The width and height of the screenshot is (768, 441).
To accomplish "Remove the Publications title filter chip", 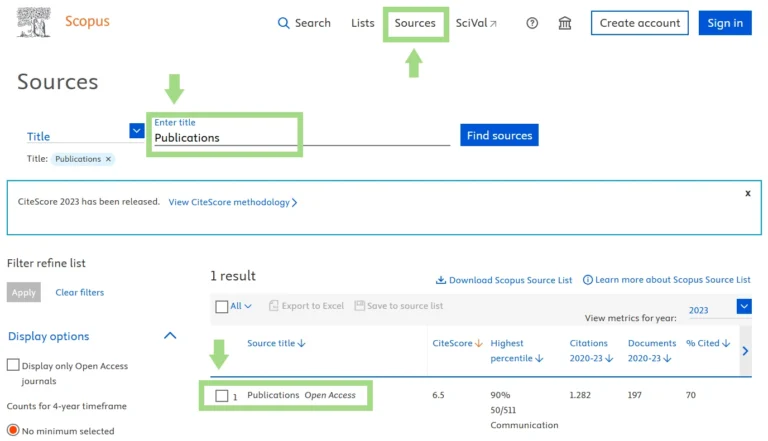I will 108,159.
